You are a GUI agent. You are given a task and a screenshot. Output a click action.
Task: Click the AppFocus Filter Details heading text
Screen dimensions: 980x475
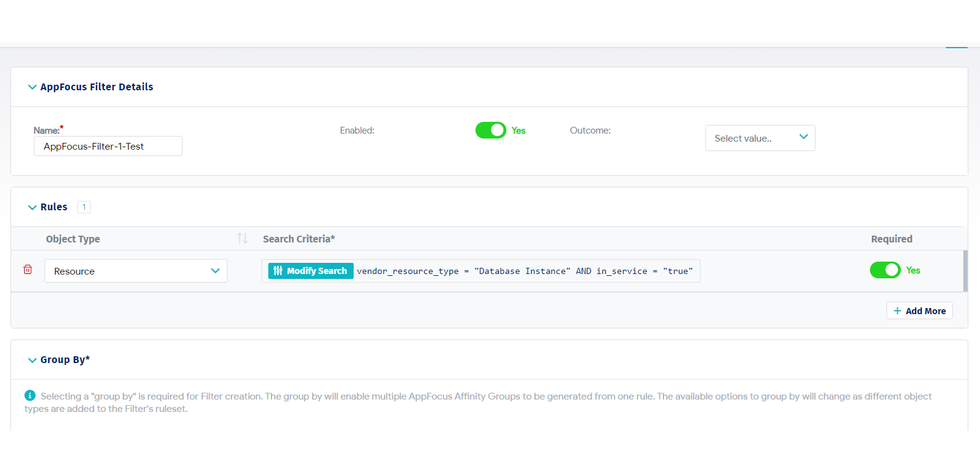[96, 87]
